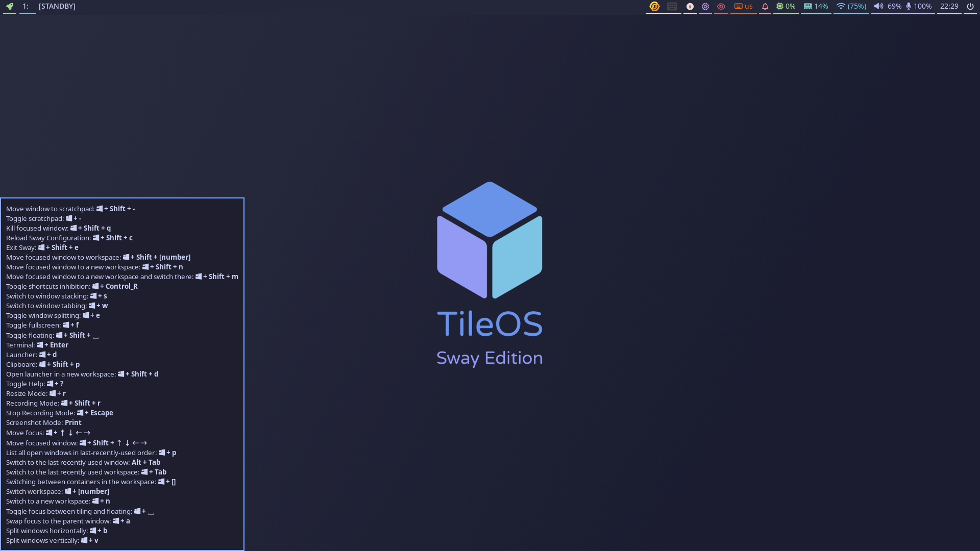Click the 22:29 clock
The height and width of the screenshot is (551, 980).
pyautogui.click(x=949, y=6)
